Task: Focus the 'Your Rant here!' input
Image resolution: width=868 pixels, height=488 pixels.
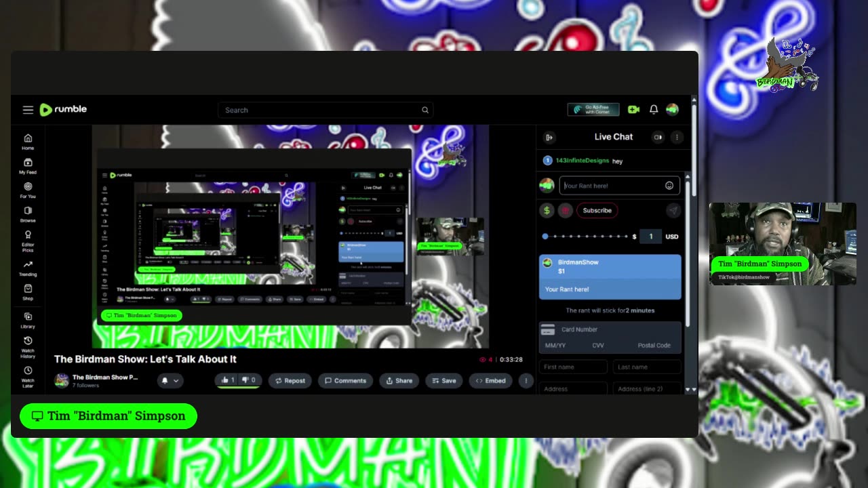Action: (x=620, y=186)
